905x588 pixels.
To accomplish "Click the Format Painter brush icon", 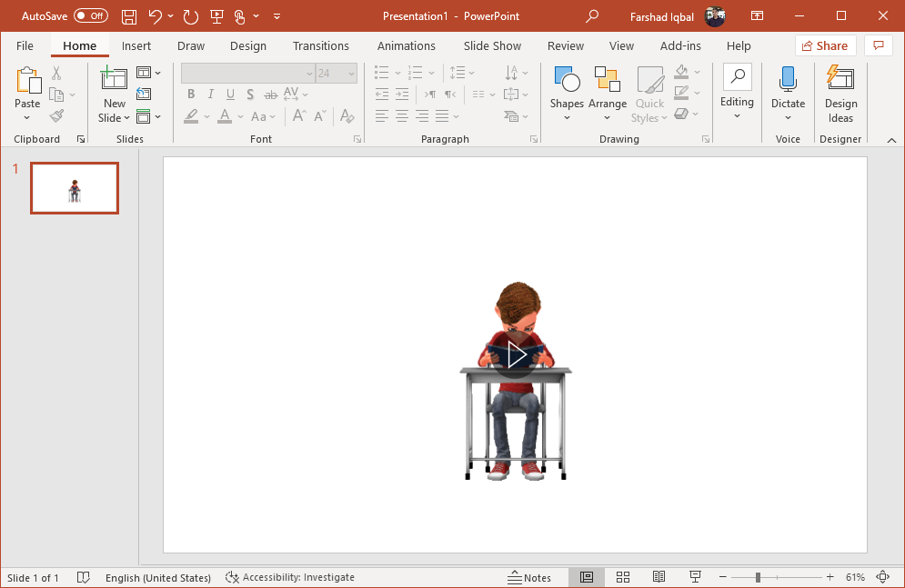I will point(56,115).
